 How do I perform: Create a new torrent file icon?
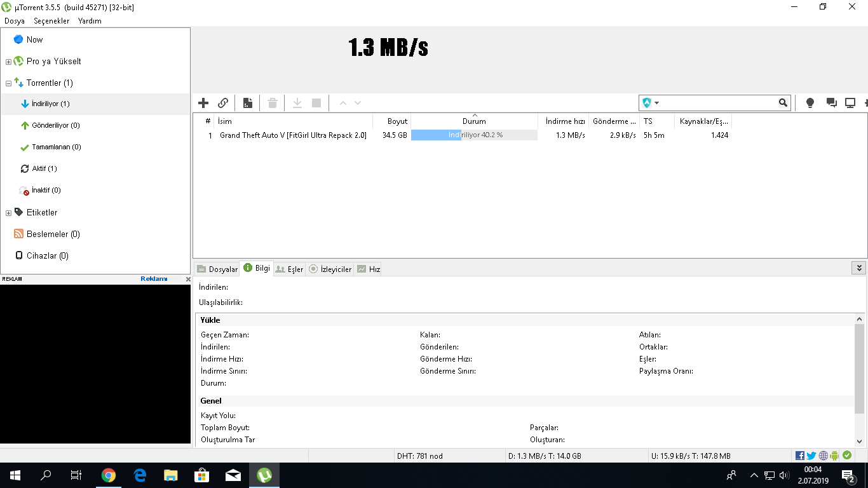tap(248, 103)
